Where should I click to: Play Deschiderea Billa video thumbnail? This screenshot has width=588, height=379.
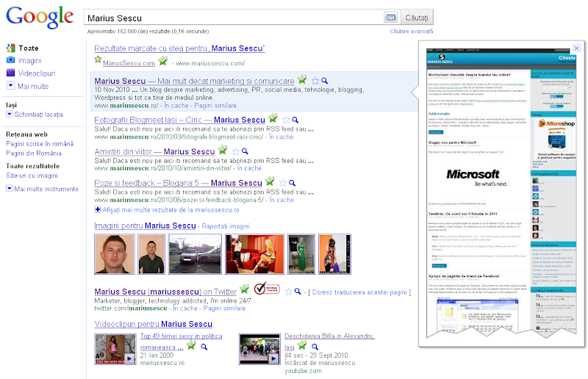tap(259, 349)
